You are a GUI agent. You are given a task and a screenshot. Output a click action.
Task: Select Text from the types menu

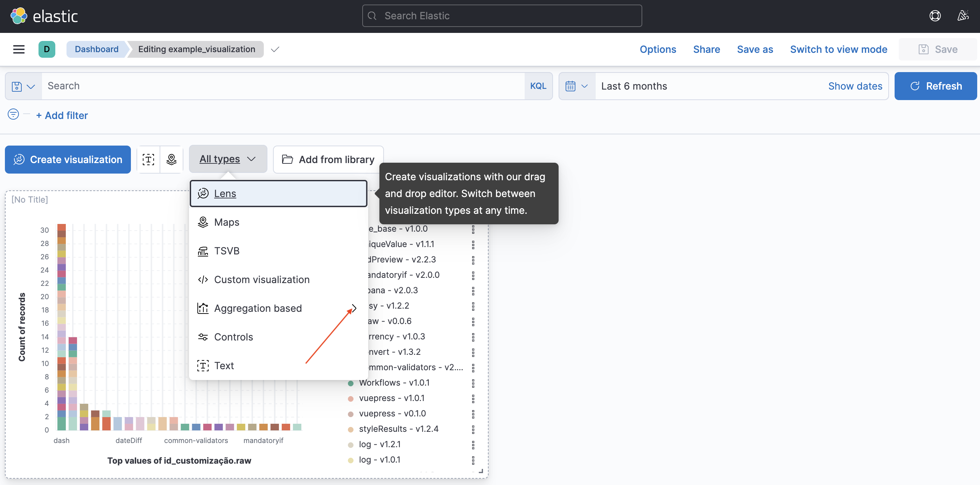tap(279, 366)
